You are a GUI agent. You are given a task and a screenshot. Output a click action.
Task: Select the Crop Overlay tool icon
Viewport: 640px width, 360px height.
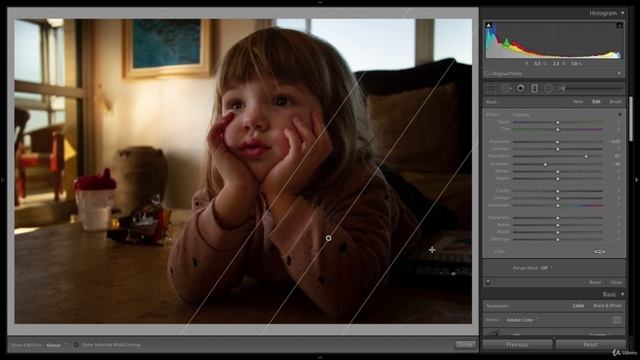[x=491, y=88]
